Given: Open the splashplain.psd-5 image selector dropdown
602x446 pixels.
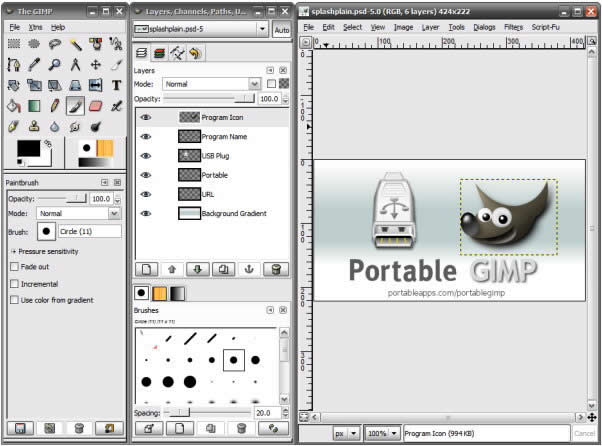Looking at the screenshot, I should tap(200, 29).
